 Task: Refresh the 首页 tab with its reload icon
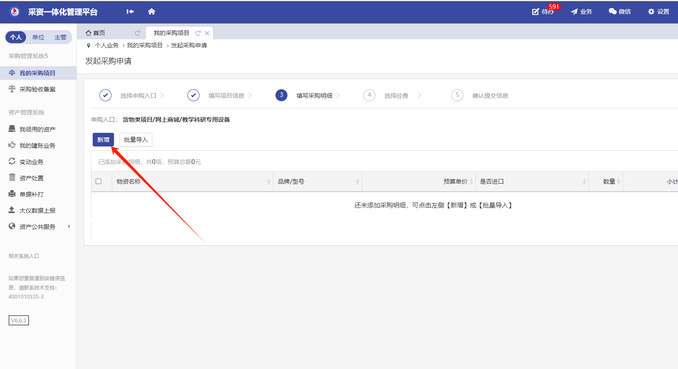137,33
